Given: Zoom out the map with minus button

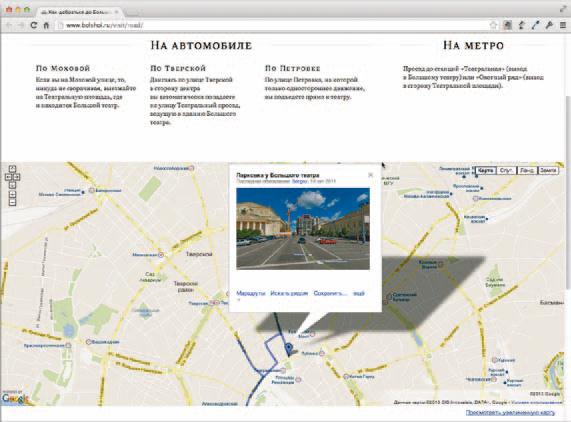Looking at the screenshot, I should (x=12, y=202).
